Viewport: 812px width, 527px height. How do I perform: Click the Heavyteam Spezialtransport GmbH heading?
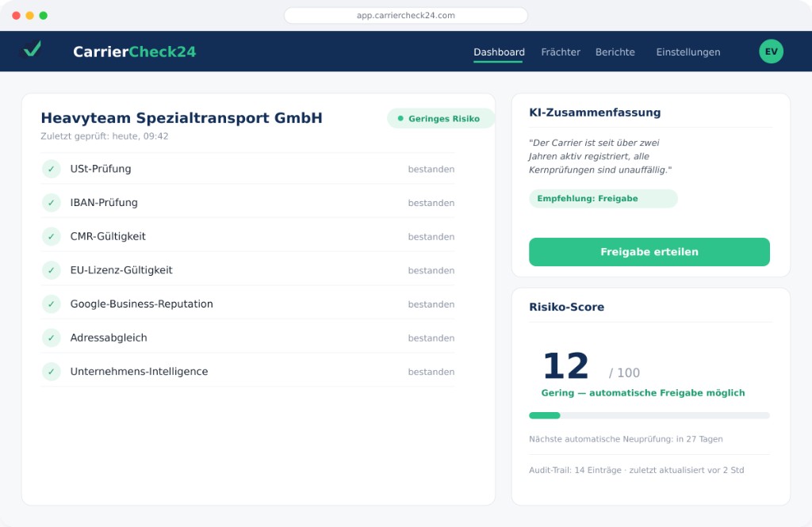182,118
